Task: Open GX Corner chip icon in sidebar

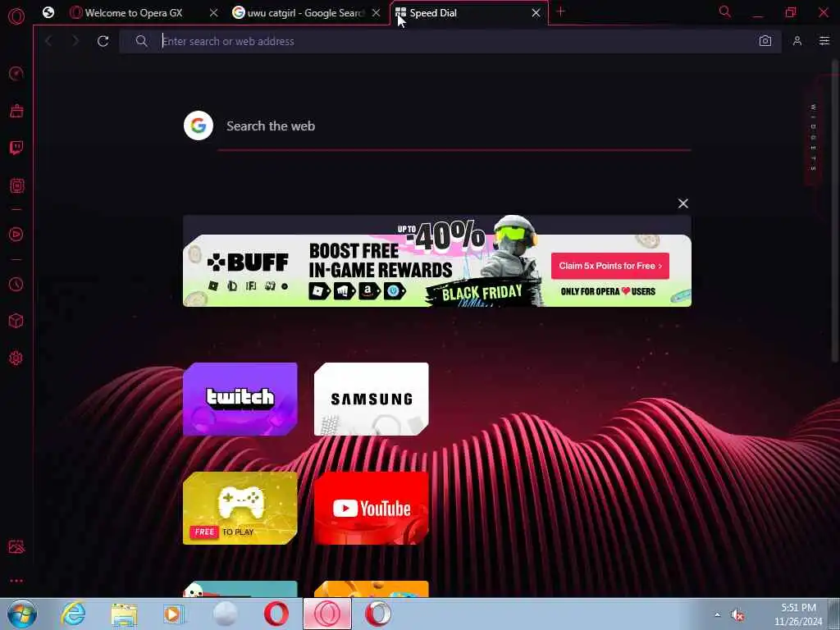Action: 16,186
